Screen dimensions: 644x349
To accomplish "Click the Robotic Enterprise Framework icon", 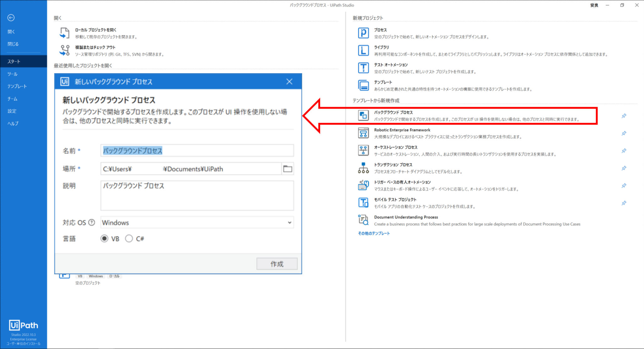I will coord(363,133).
